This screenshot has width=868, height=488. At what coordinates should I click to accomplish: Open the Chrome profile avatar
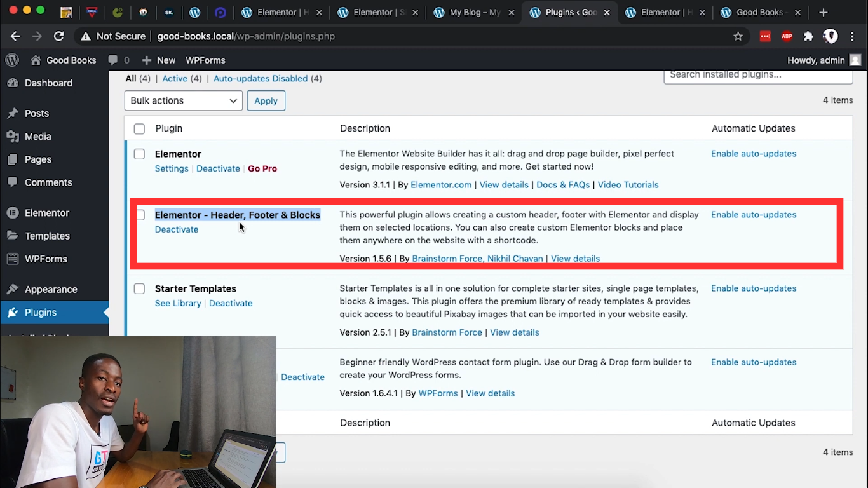pos(831,36)
